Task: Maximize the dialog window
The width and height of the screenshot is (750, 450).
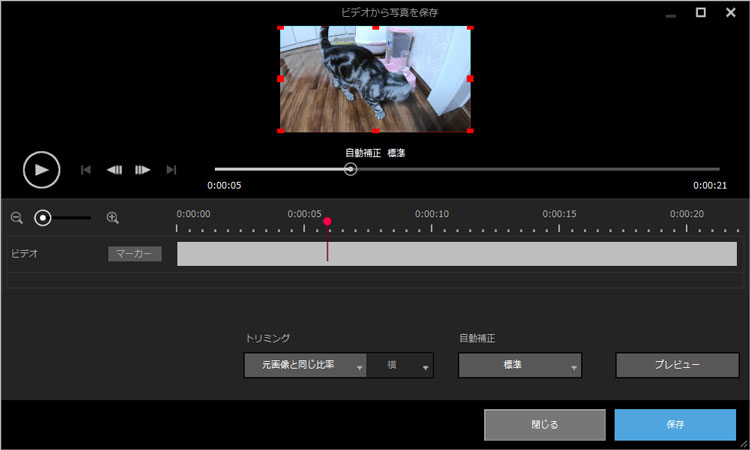Action: 701,12
